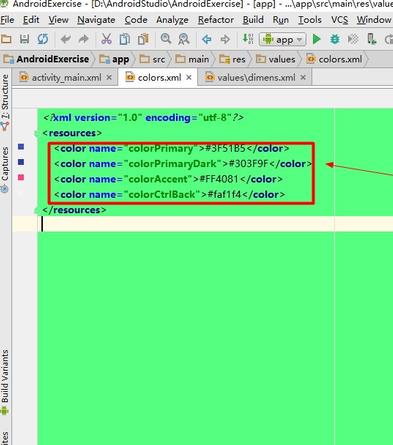Close the values\dimens.xml tab
Screen dimensions: 393x445
(x=303, y=77)
